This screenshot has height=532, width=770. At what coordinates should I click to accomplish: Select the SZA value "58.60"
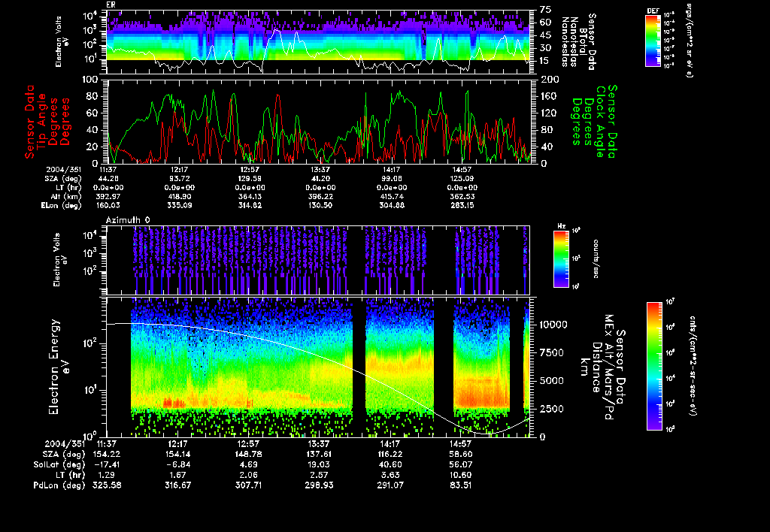(460, 455)
